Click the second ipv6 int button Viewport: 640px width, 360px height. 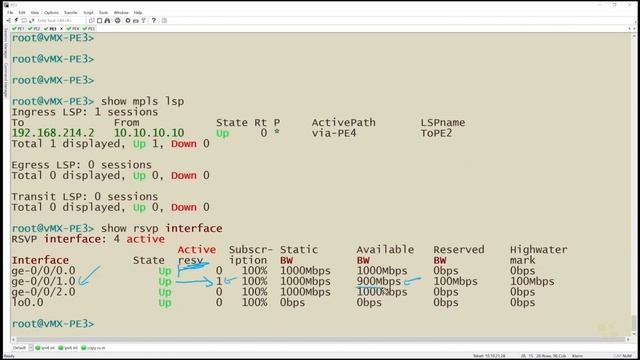[68, 348]
